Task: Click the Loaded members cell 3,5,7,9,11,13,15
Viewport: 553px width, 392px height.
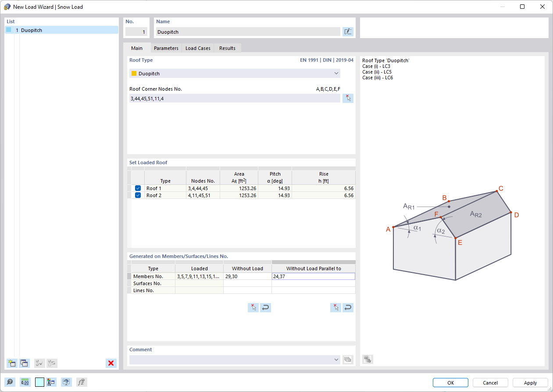Action: [x=199, y=276]
